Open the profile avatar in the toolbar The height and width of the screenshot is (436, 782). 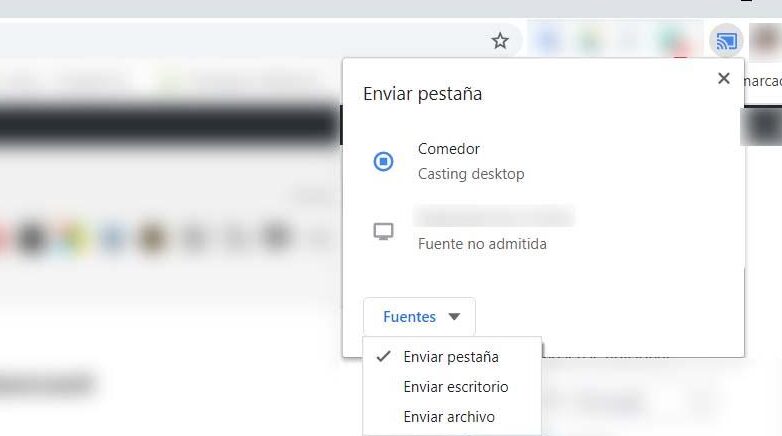pos(766,41)
